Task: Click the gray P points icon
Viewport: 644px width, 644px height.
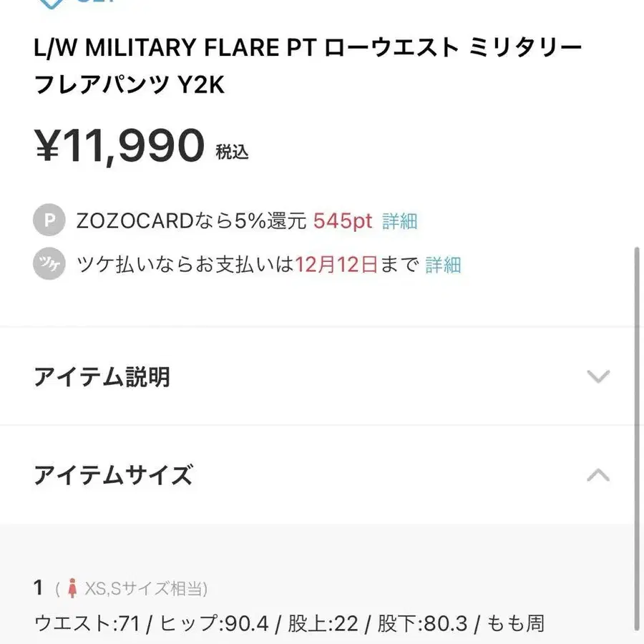Action: click(49, 221)
